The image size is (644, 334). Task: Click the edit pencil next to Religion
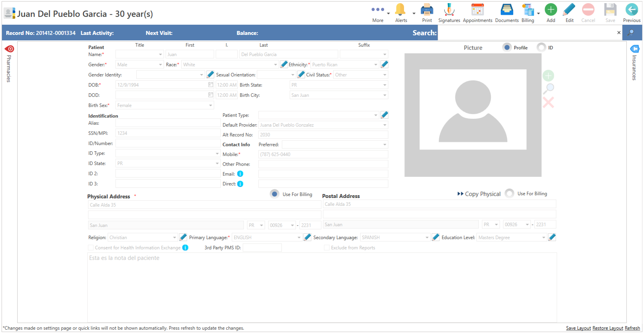coord(183,237)
